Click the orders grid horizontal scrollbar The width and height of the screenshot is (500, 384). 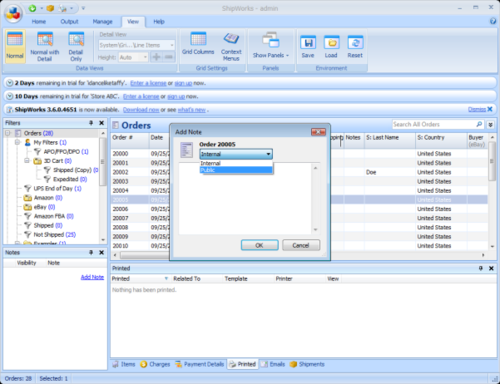click(x=145, y=255)
